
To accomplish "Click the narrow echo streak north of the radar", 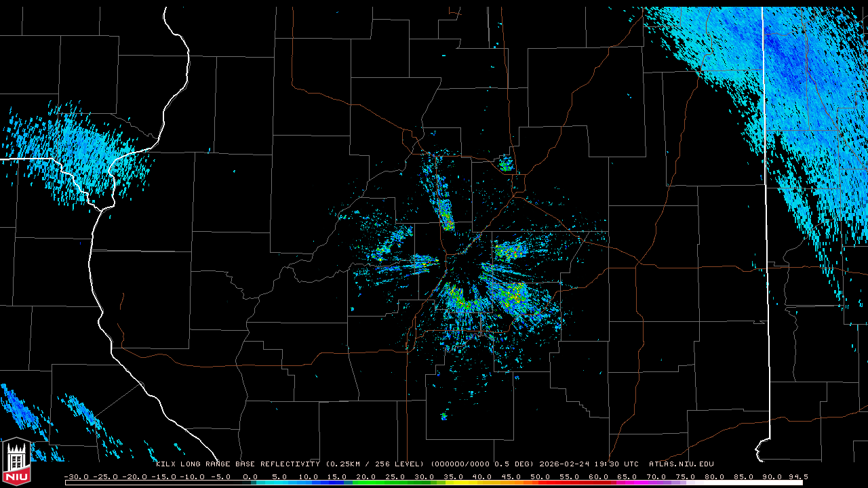I will (x=443, y=203).
